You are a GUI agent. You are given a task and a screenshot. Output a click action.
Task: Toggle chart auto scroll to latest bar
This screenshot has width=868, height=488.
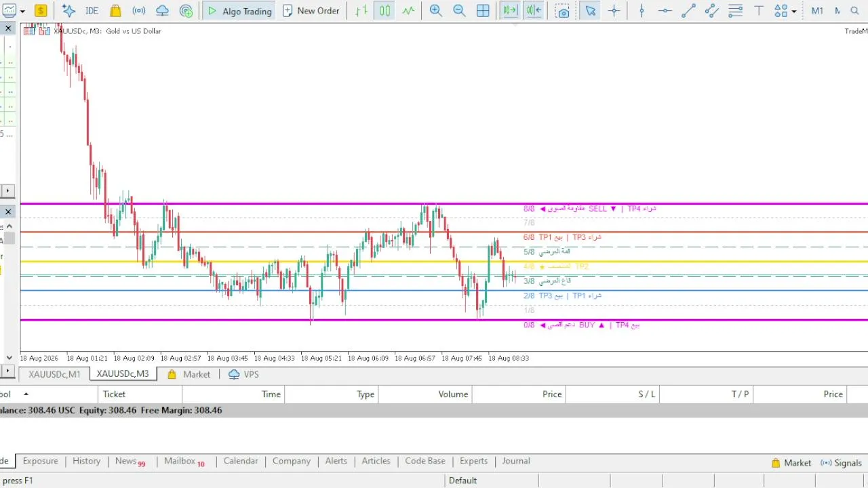coord(510,11)
